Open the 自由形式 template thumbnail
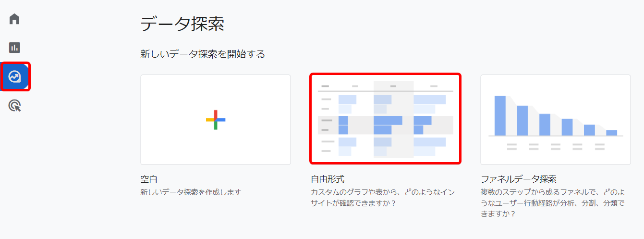The height and width of the screenshot is (239, 644). coord(385,119)
